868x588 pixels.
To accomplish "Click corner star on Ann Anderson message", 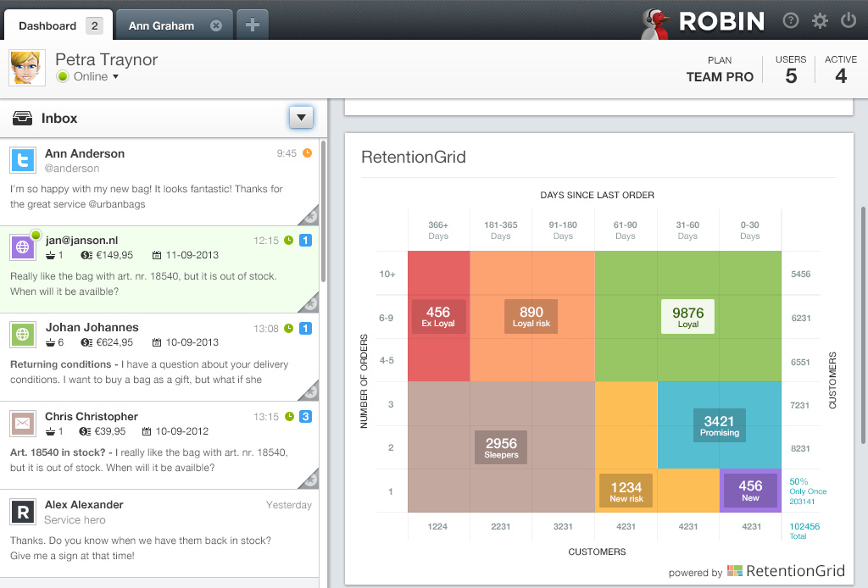I will click(311, 216).
